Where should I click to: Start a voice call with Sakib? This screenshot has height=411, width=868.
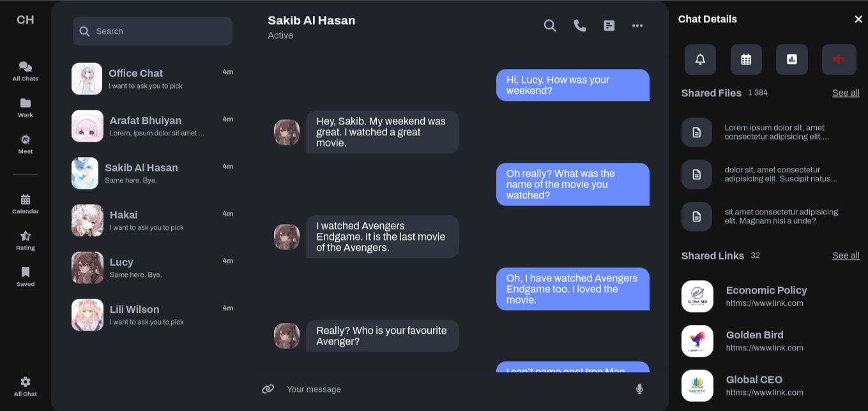pos(580,26)
